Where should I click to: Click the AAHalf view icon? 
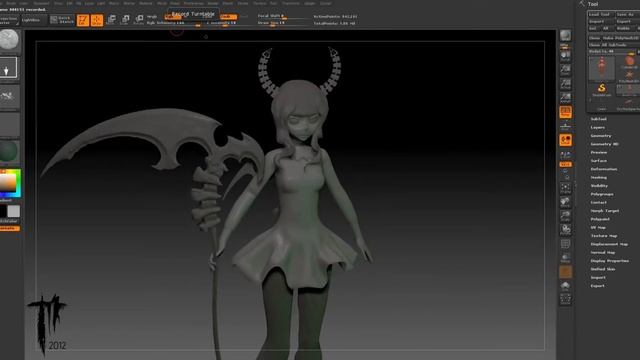click(x=565, y=98)
